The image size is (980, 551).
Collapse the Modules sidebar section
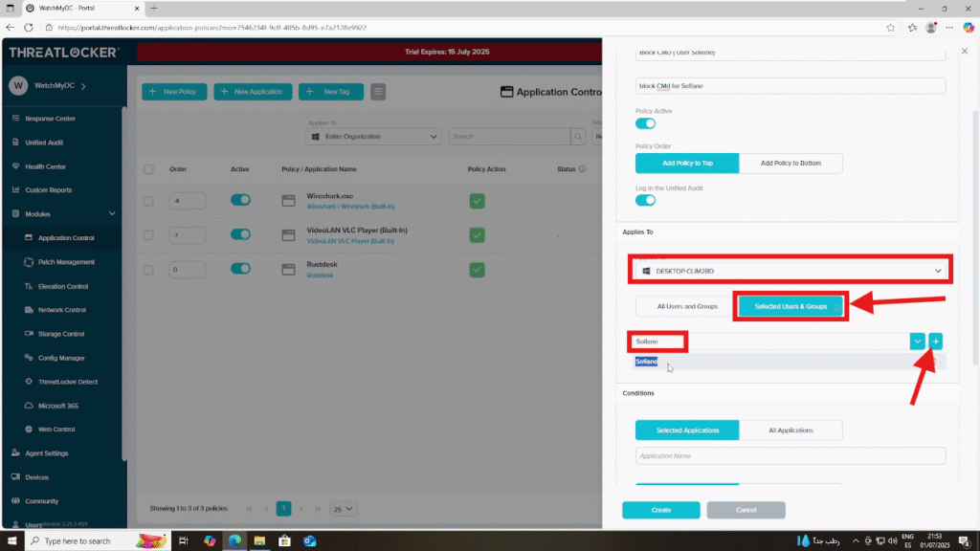click(112, 213)
